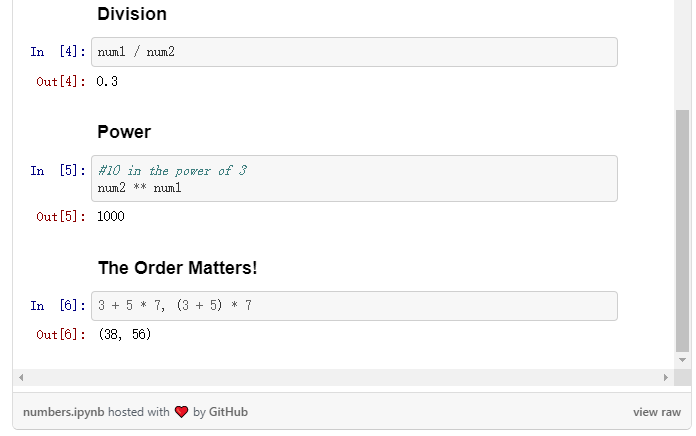Click the horizontal scrollbar track
Image resolution: width=696 pixels, height=436 pixels.
[340, 378]
